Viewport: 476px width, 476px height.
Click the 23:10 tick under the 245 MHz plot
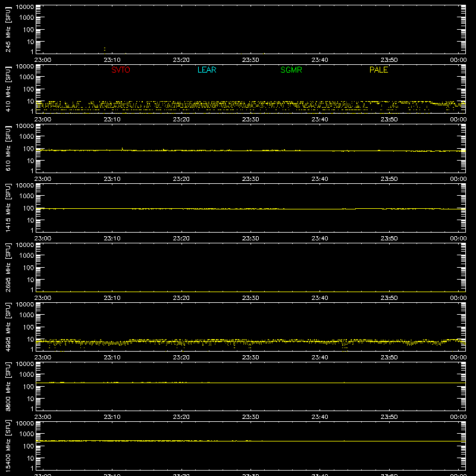[x=112, y=60]
